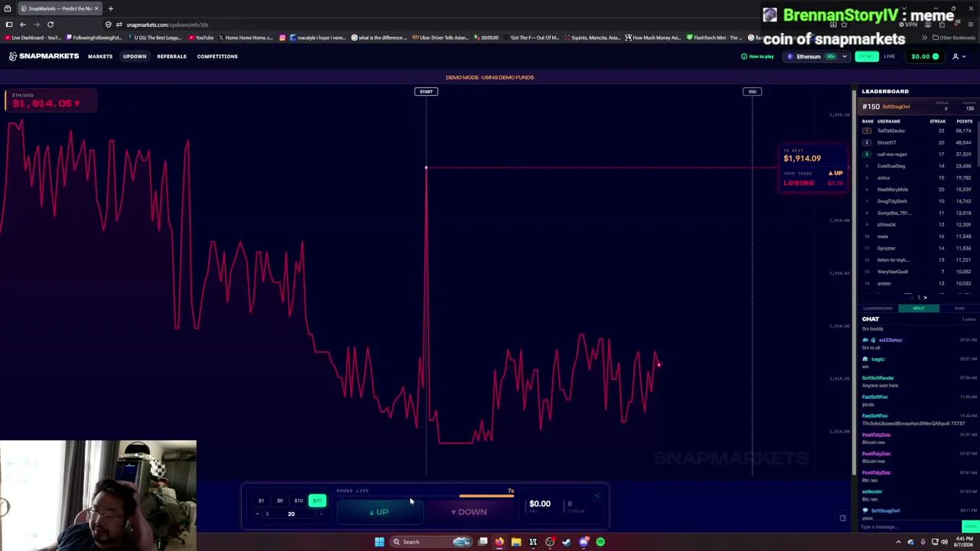Go to the Referrals page
The height and width of the screenshot is (551, 980).
click(171, 56)
